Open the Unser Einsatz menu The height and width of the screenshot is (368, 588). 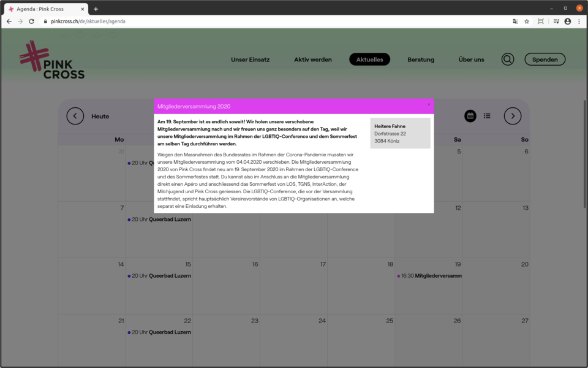[x=250, y=59]
